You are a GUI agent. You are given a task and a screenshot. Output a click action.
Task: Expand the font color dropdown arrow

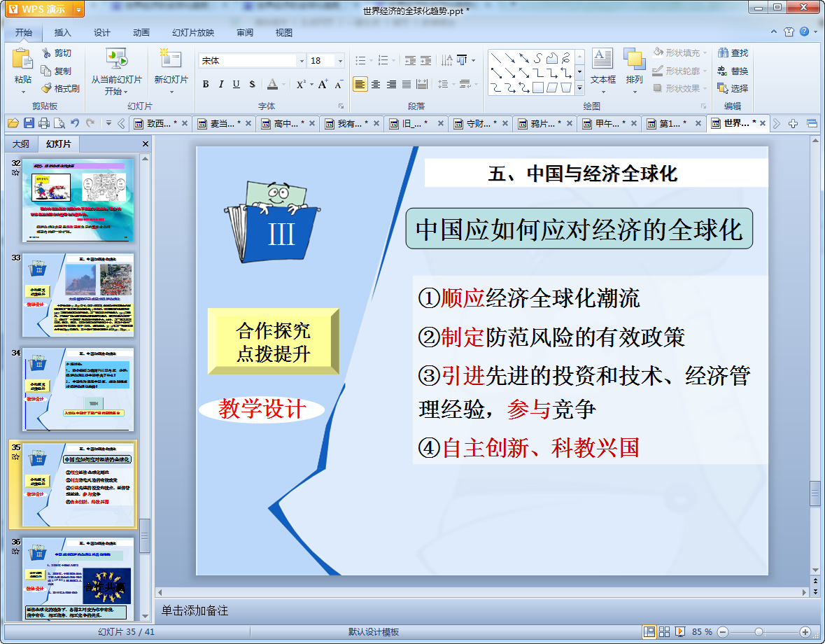tap(283, 84)
